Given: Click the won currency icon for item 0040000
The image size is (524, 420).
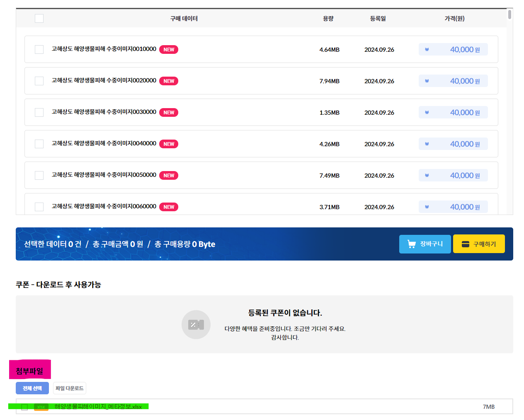Looking at the screenshot, I should click(x=427, y=144).
